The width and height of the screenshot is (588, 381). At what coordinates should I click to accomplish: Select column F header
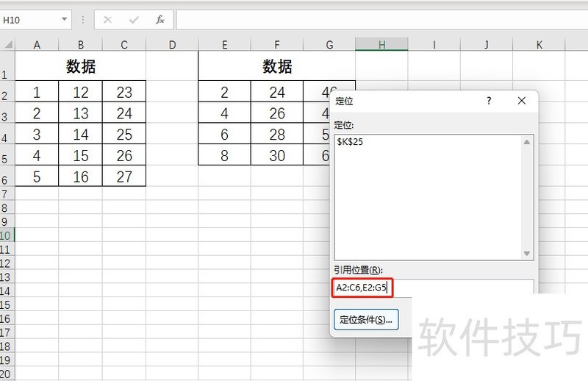(277, 45)
